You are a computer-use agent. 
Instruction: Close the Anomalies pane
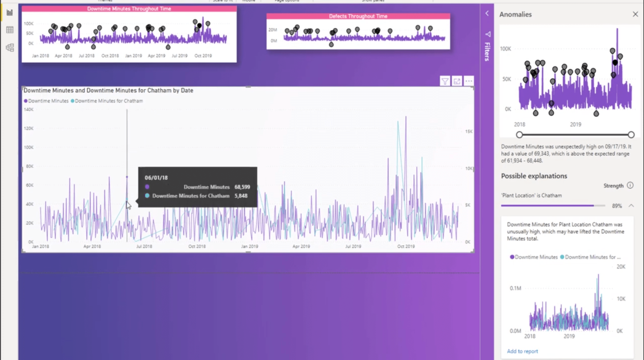point(635,14)
